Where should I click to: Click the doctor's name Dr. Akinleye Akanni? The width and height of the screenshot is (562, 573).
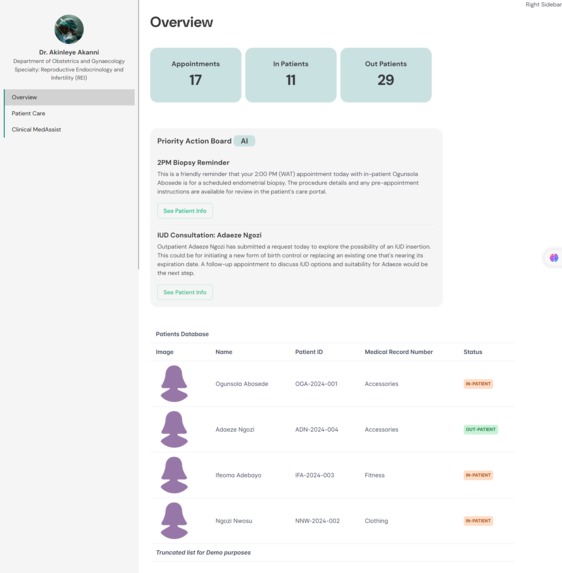69,52
